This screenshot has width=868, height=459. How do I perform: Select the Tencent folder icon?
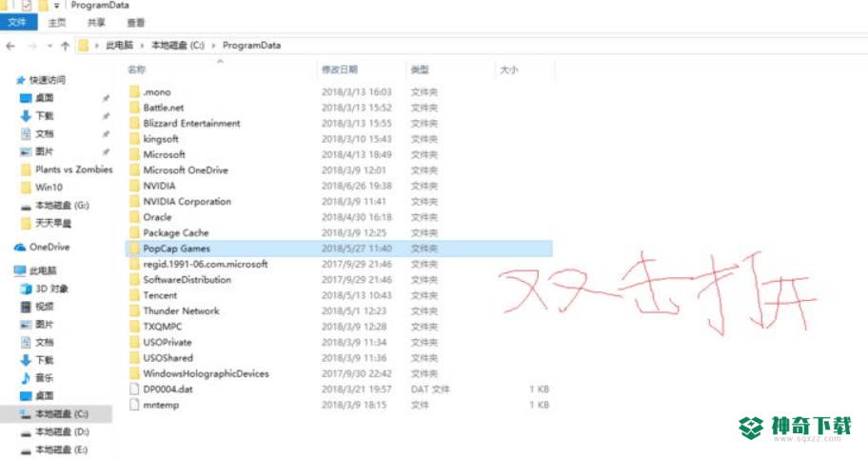pos(134,295)
